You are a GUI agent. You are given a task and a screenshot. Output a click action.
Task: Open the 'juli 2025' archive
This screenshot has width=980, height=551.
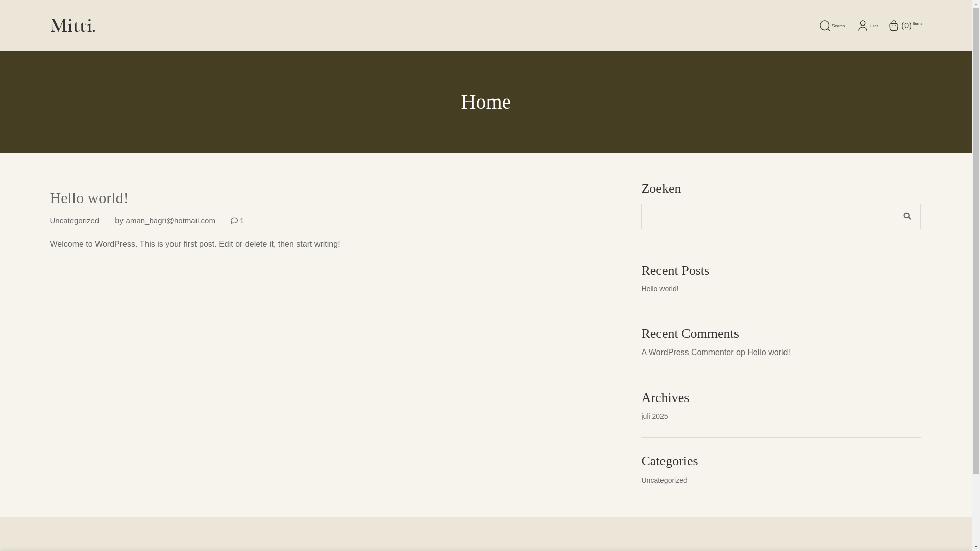654,416
